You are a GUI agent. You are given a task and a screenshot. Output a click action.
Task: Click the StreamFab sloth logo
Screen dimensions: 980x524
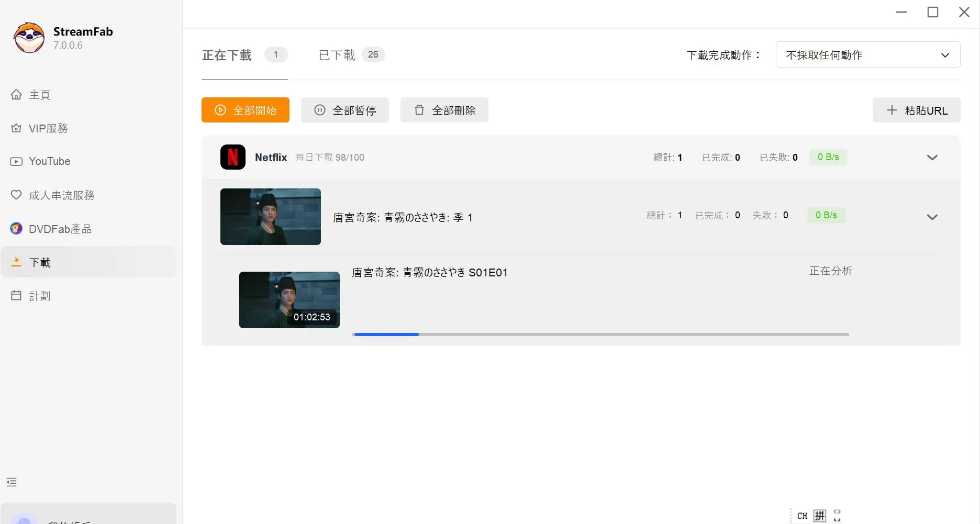pos(29,38)
